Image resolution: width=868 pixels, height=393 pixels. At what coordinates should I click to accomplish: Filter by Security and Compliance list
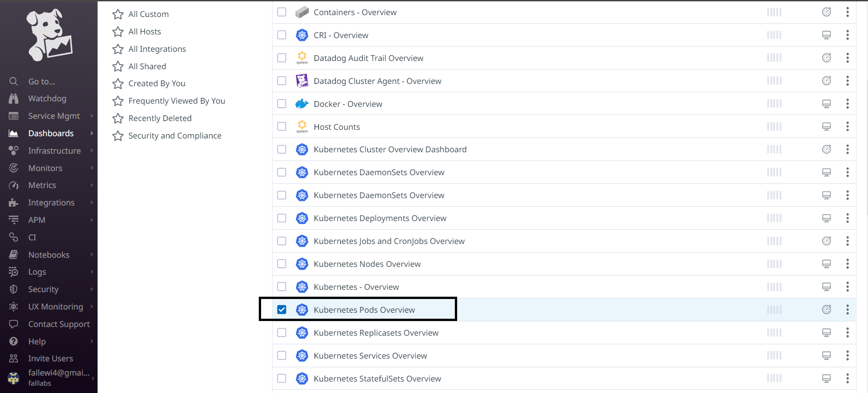pyautogui.click(x=175, y=136)
